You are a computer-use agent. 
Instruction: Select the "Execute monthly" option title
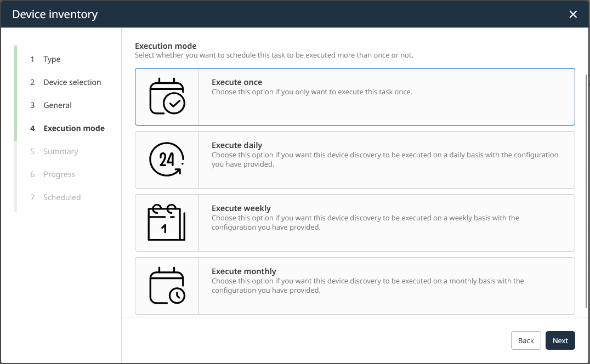244,271
